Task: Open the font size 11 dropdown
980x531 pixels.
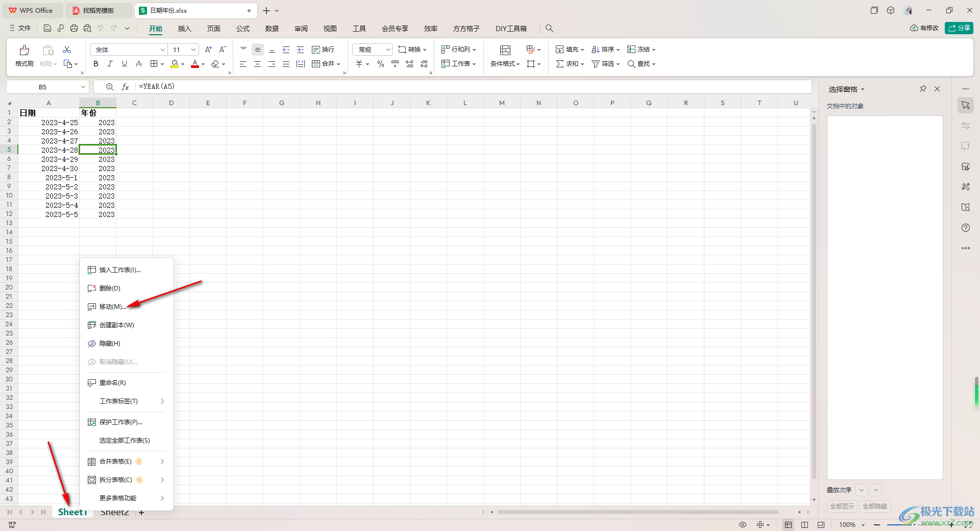Action: pyautogui.click(x=193, y=50)
